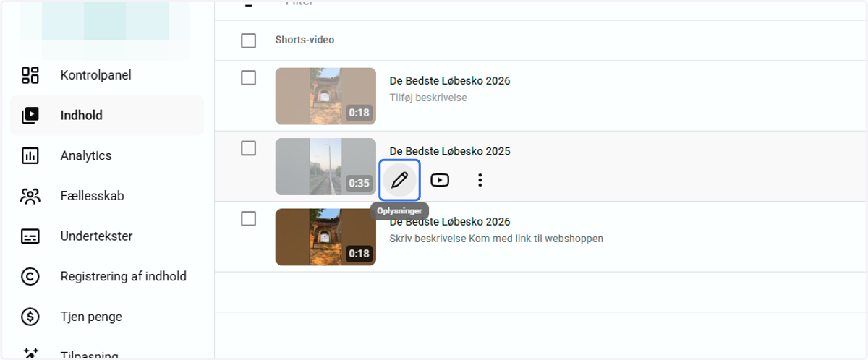Screen dimensions: 868x360
Task: Select checkbox for video with webshop description
Action: 248,218
